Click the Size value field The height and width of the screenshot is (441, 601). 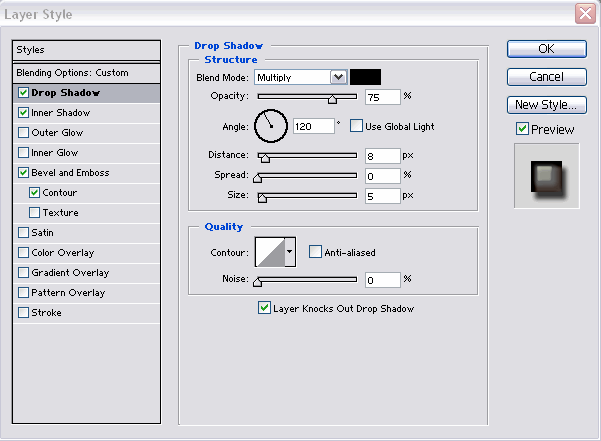coord(383,196)
